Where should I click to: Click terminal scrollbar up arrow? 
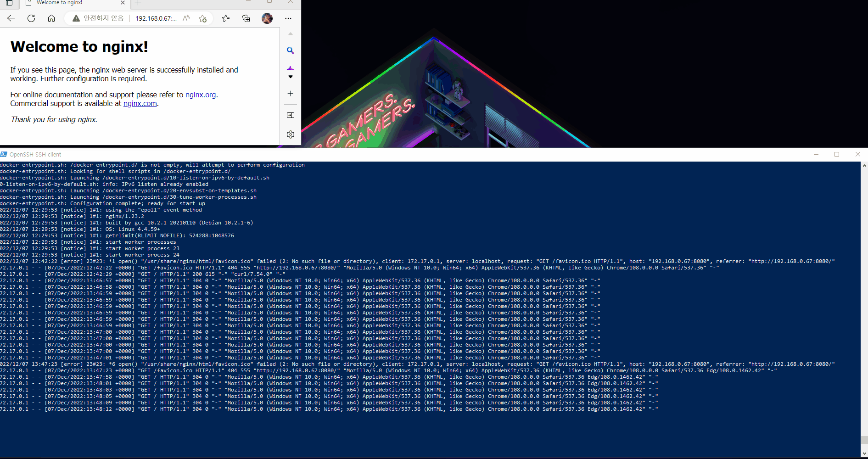tap(864, 166)
